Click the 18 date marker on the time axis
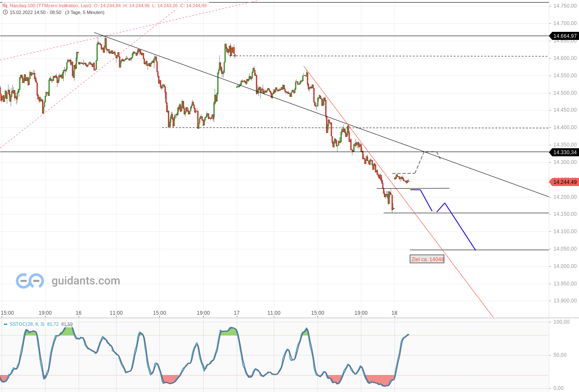Screen dimensions: 579x392 point(394,313)
